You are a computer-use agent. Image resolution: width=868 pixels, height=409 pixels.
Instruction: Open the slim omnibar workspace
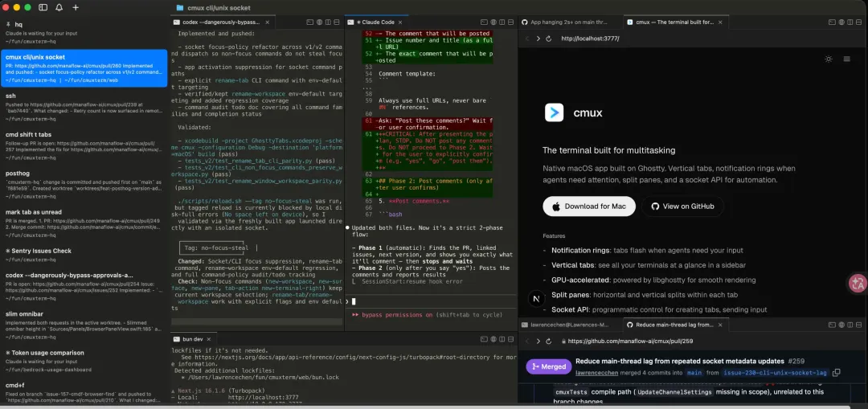click(x=84, y=325)
